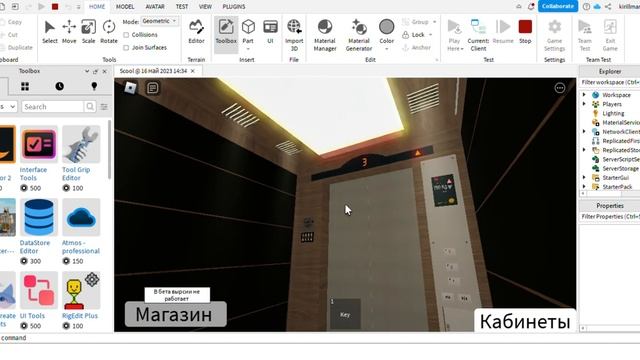Viewport: 640px width, 360px height.
Task: Enable the Collisions checkbox
Action: coord(126,35)
